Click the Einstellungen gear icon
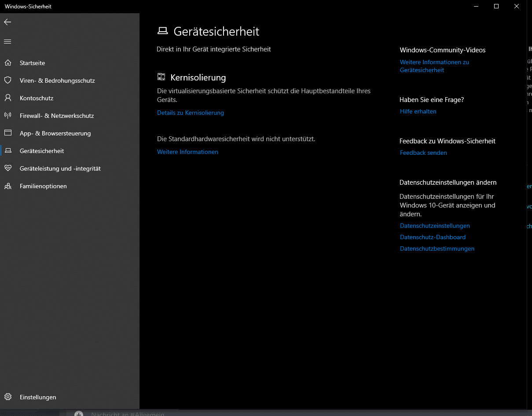This screenshot has width=532, height=416. point(7,397)
